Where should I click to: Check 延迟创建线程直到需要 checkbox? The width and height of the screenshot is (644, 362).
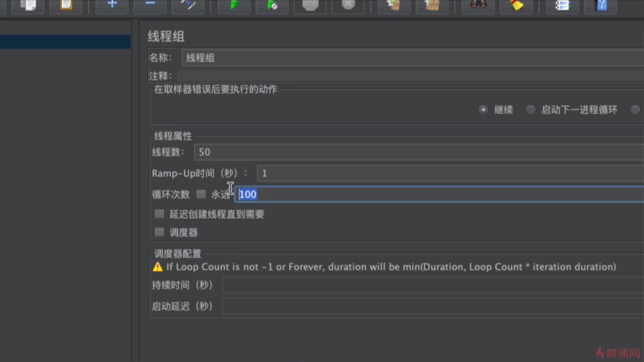tap(159, 214)
